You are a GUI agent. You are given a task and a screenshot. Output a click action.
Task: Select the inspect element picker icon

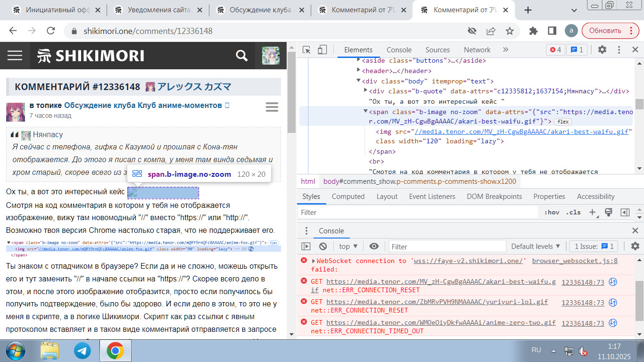[307, 50]
